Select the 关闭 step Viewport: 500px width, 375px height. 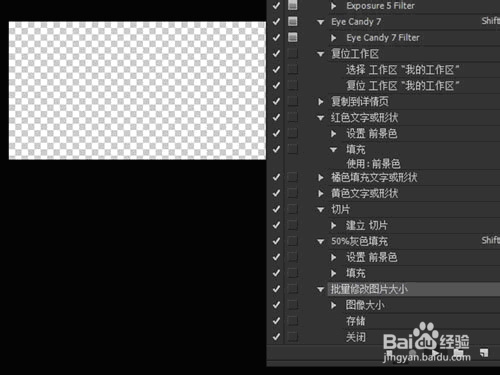(356, 337)
